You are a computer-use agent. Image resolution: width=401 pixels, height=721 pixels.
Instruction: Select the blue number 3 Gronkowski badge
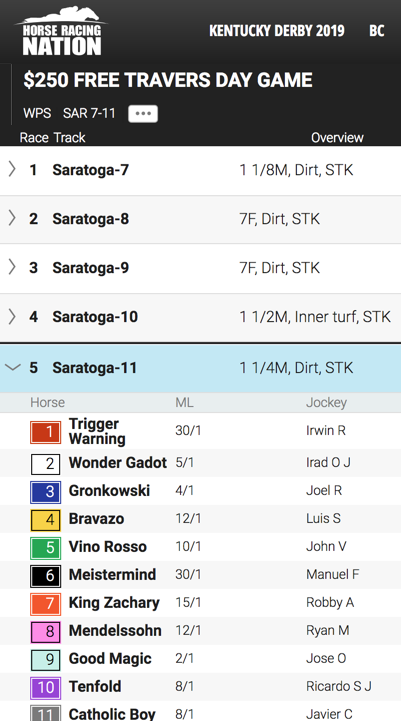point(46,492)
